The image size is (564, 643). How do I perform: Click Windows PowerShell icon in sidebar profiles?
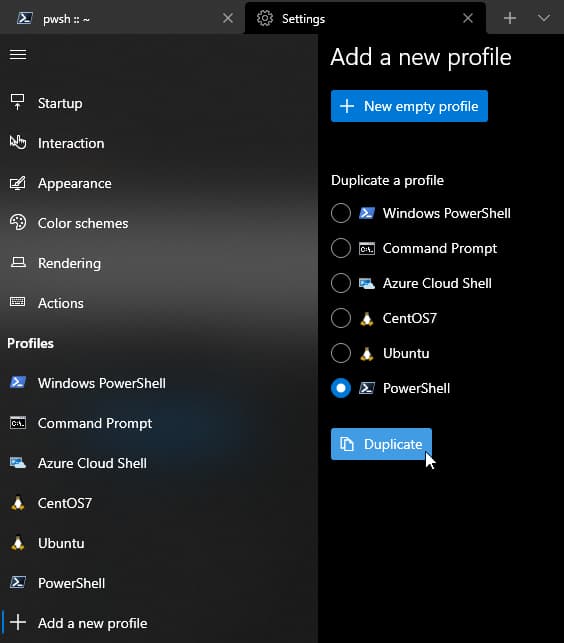coord(18,383)
